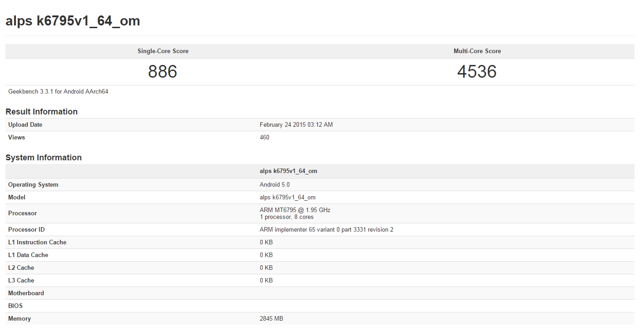Click the alps k6795v1_64_om page title

coord(73,20)
